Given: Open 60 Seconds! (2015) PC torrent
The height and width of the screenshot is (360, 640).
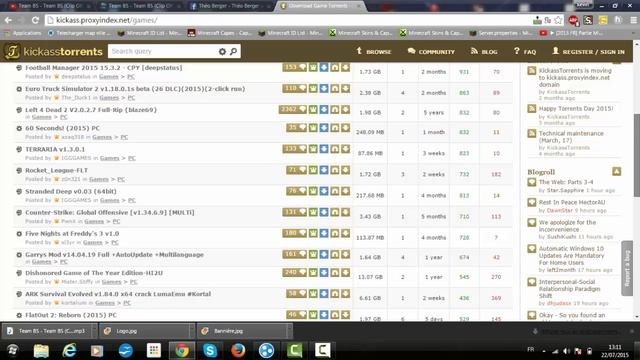Looking at the screenshot, I should pos(62,128).
